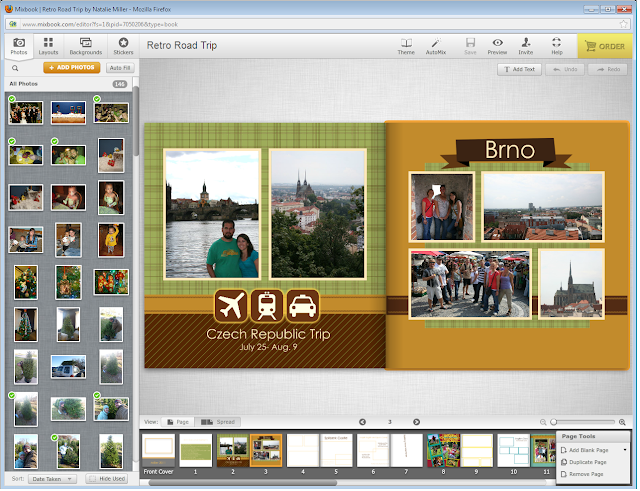
Task: Switch view to Spread mode
Action: point(218,422)
